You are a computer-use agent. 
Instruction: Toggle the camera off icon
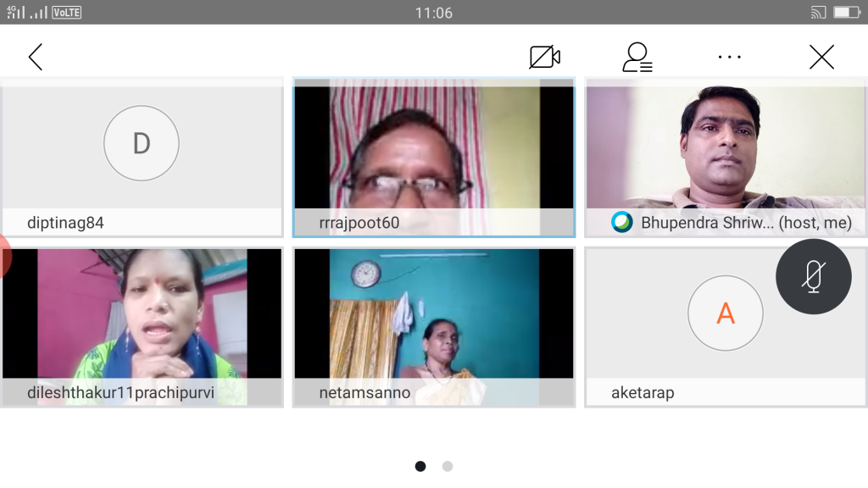pos(544,57)
